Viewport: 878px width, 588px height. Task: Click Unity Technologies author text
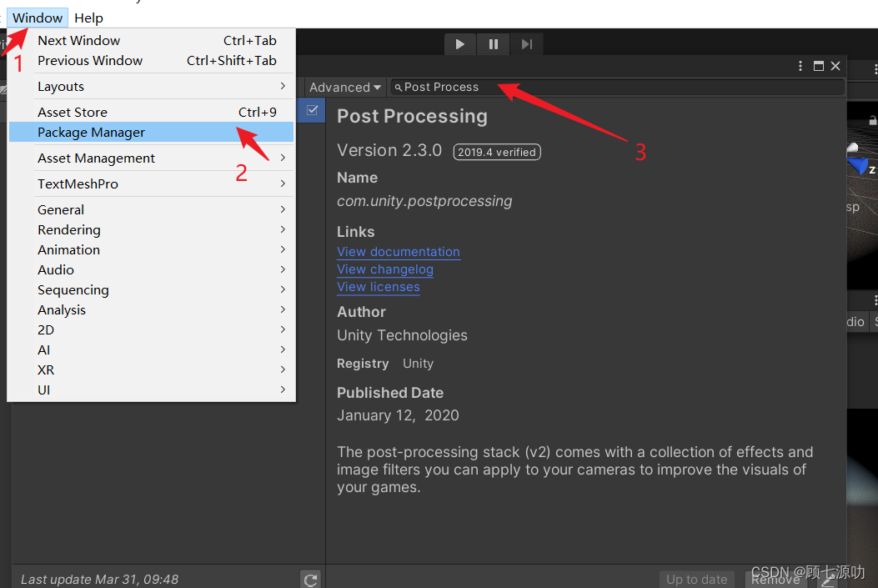tap(402, 335)
